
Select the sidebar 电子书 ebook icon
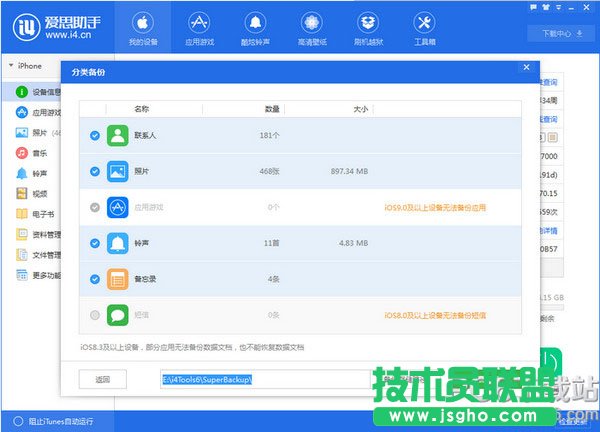coord(22,214)
